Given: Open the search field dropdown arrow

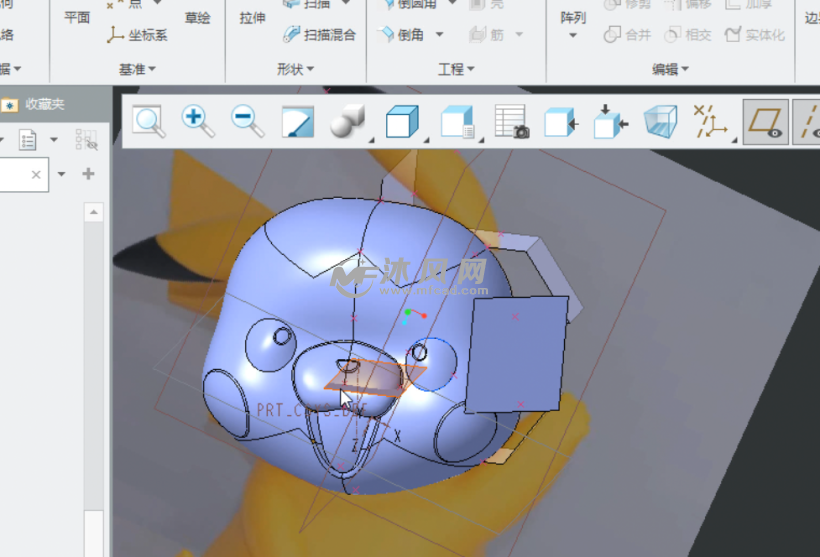Looking at the screenshot, I should 61,174.
